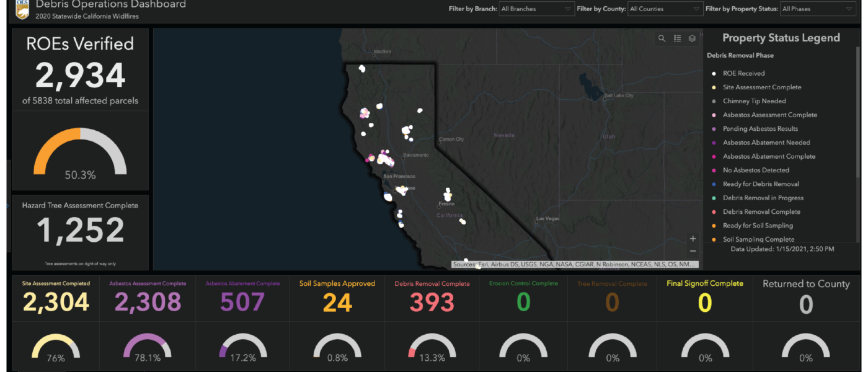The width and height of the screenshot is (868, 372).
Task: Open the map layers icon
Action: [x=692, y=38]
